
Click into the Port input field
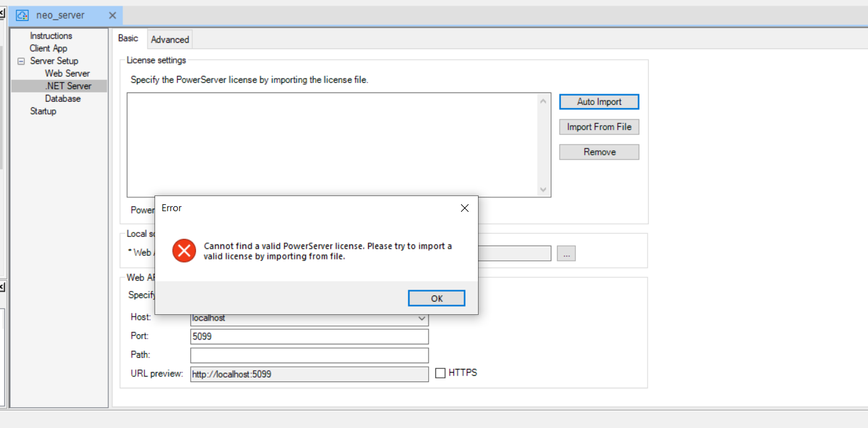tap(309, 337)
